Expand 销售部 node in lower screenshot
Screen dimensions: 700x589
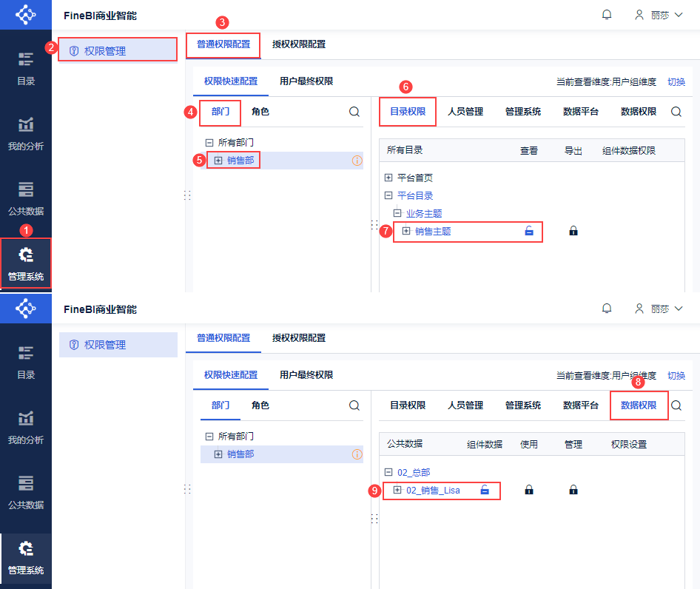pos(218,454)
